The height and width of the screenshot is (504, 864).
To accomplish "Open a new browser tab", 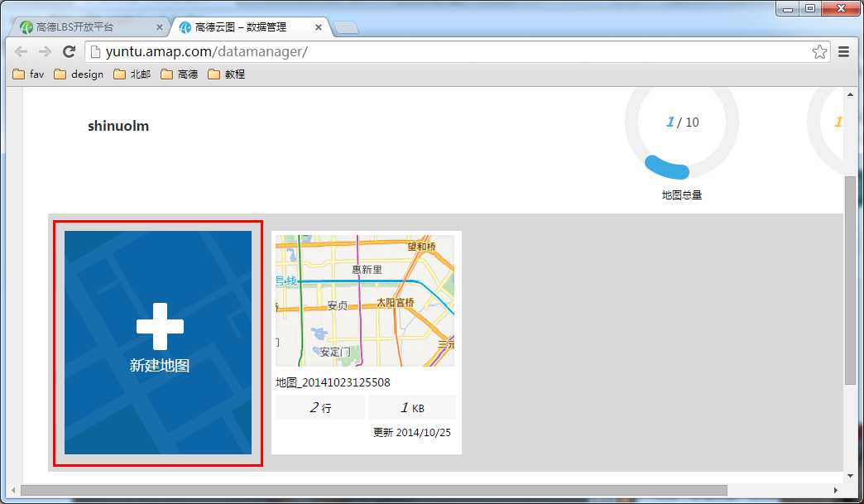I will [346, 27].
